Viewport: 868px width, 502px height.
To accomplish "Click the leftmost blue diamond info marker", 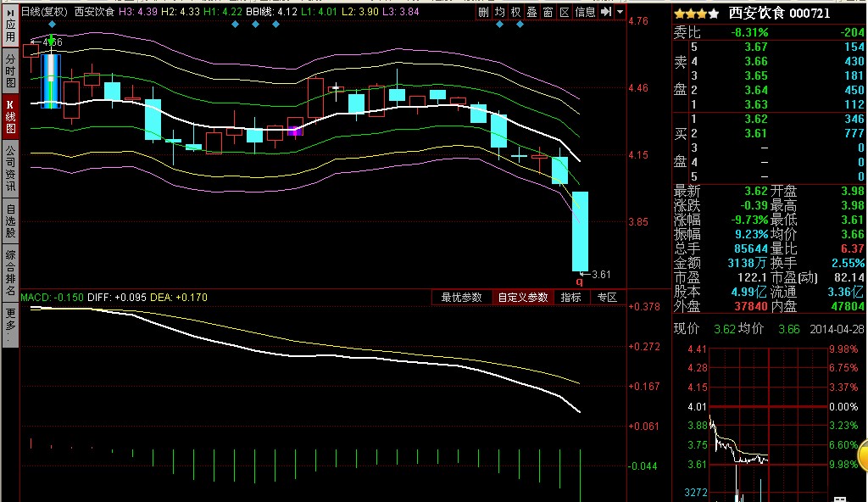I will 52,25.
